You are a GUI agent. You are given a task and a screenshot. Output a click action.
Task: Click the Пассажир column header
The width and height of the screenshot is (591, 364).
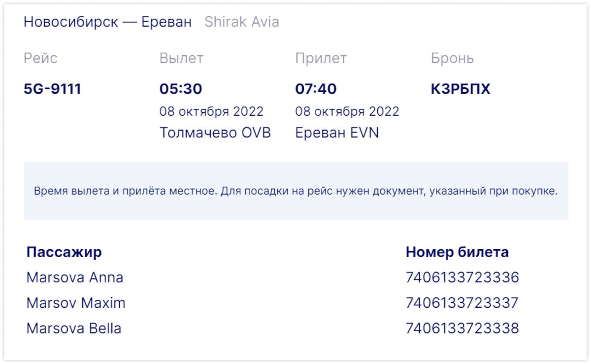pyautogui.click(x=64, y=252)
